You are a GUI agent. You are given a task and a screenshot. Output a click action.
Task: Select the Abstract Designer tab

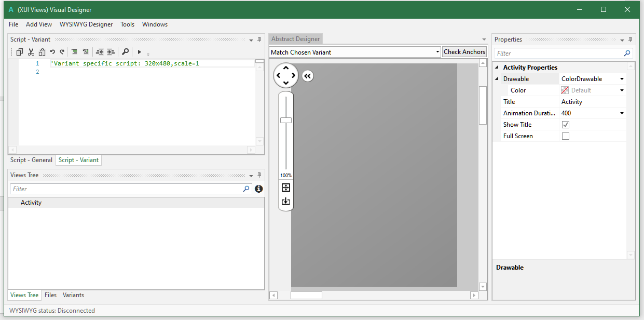(296, 39)
